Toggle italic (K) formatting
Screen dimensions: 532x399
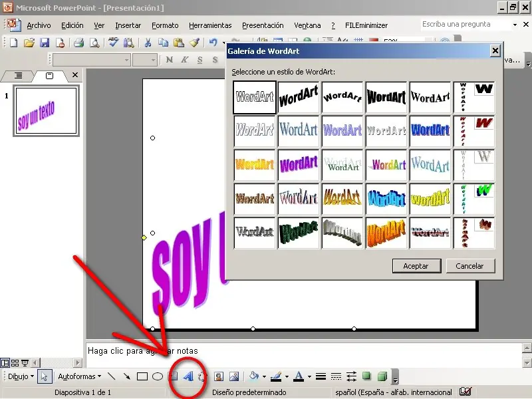coord(184,60)
